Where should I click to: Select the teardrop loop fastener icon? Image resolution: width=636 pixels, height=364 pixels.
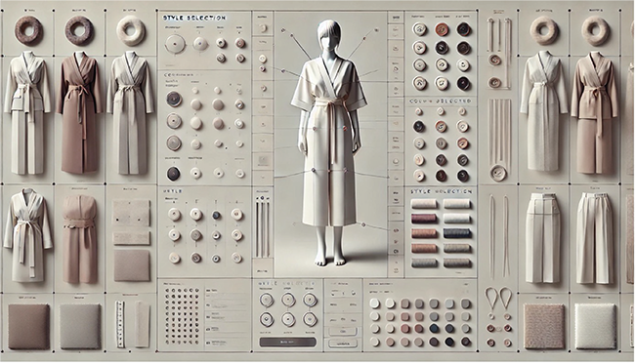[498, 300]
